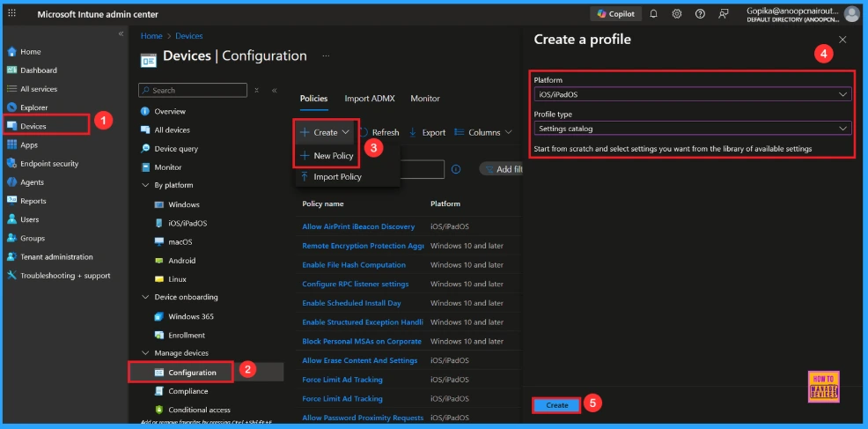This screenshot has width=868, height=429.
Task: Open the settings gear icon
Action: (677, 13)
